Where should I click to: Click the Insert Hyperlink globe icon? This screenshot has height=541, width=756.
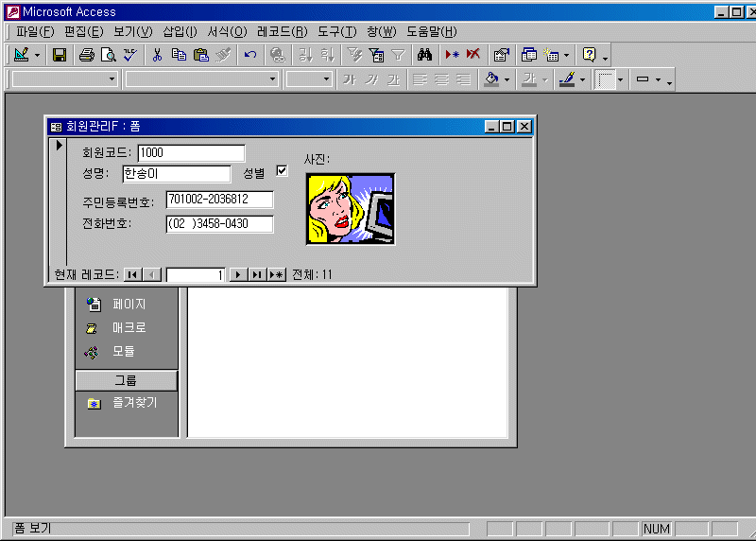278,55
